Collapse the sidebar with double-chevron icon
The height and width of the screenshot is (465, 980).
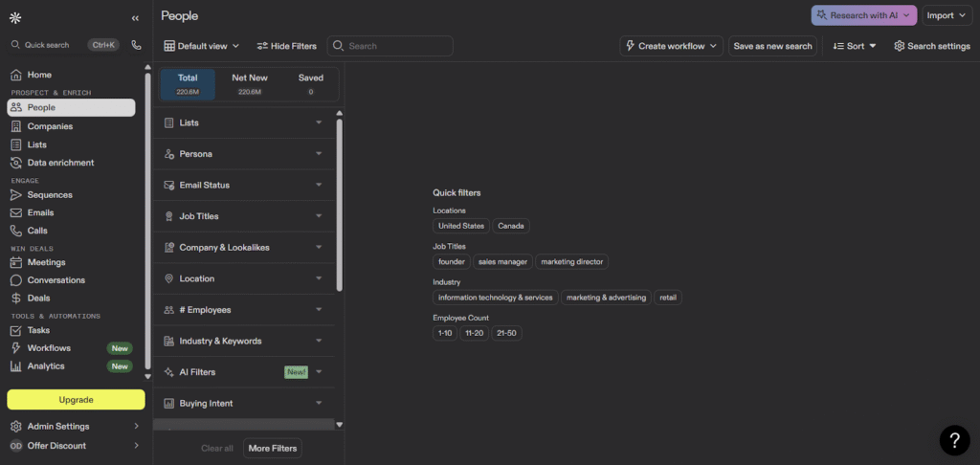[135, 17]
